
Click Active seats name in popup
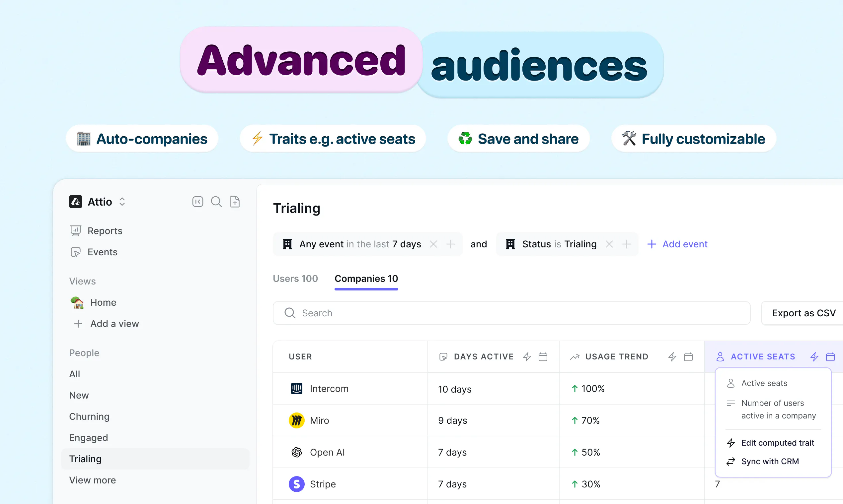click(x=764, y=383)
